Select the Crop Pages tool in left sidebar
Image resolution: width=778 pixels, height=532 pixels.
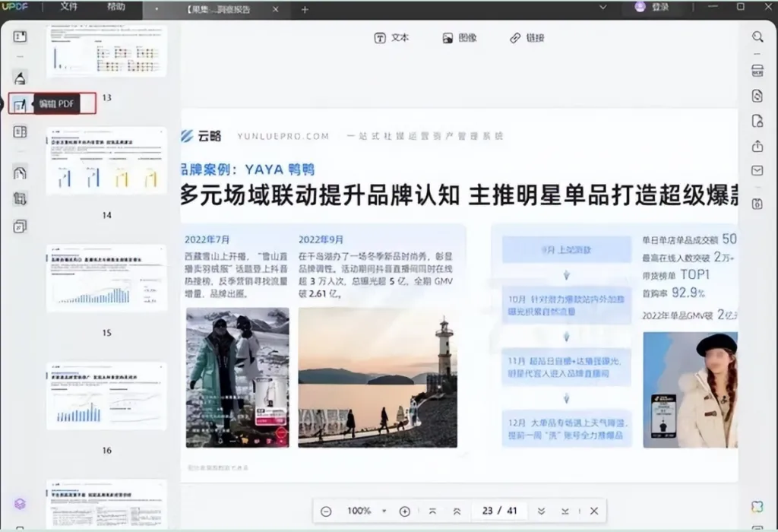(20, 199)
